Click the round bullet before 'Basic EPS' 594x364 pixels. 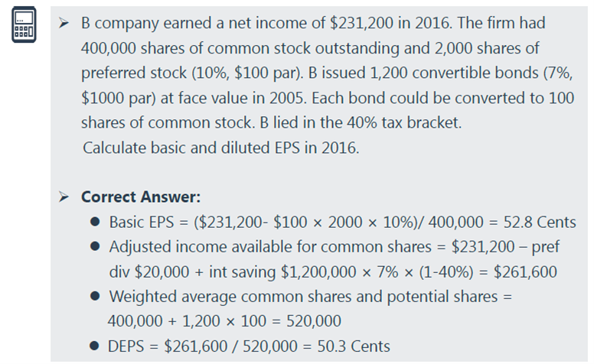(x=95, y=222)
